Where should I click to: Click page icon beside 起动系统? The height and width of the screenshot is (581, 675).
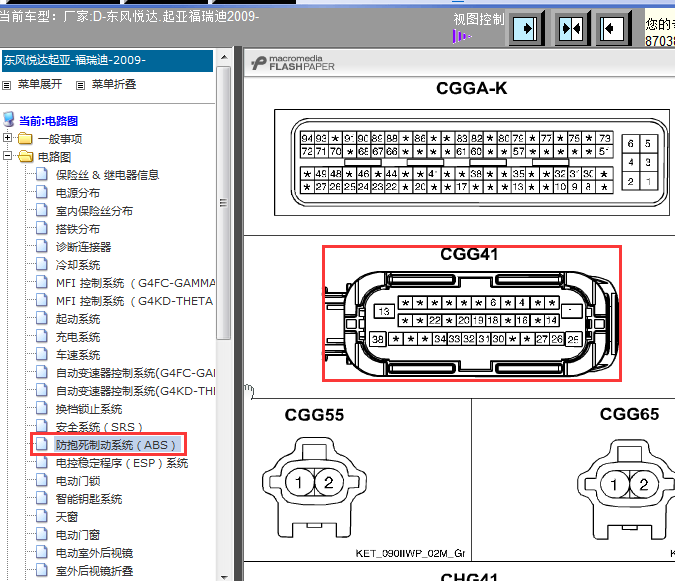[42, 318]
